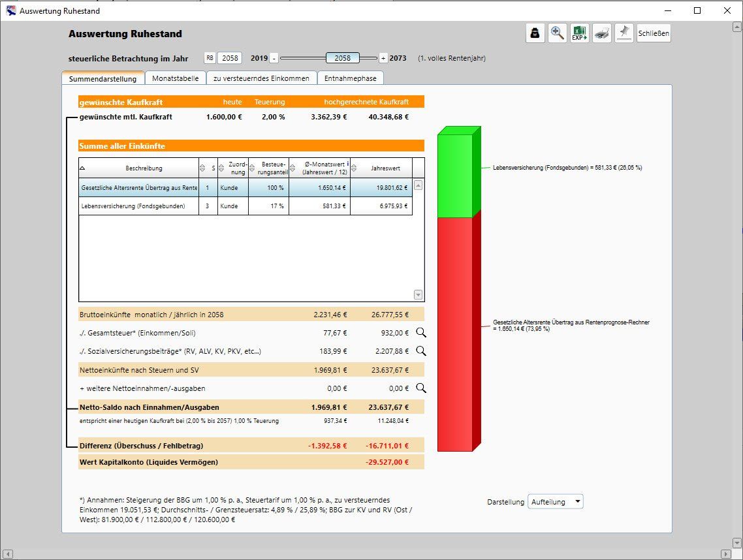Switch to the Monatstabelle tab
Viewport: 743px width, 560px height.
(x=175, y=78)
